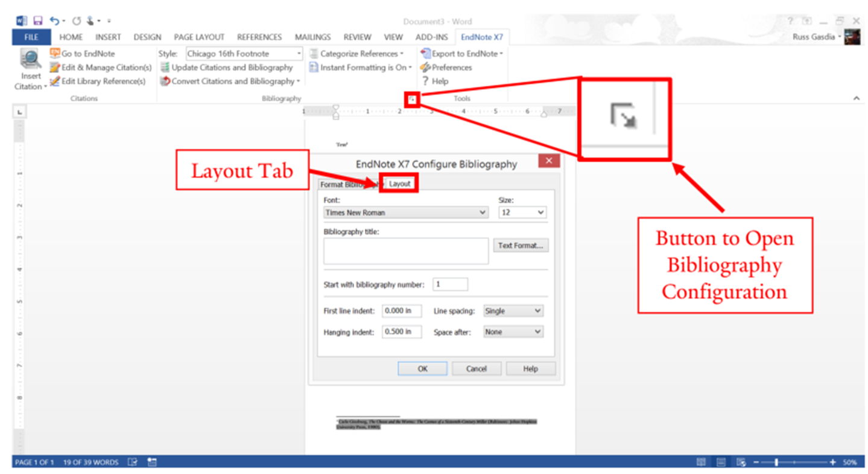Click the proofing status icon
This screenshot has height=474, width=868.
(133, 463)
